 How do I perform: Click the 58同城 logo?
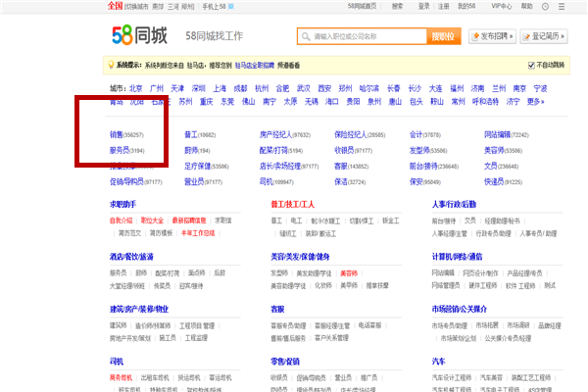(139, 35)
